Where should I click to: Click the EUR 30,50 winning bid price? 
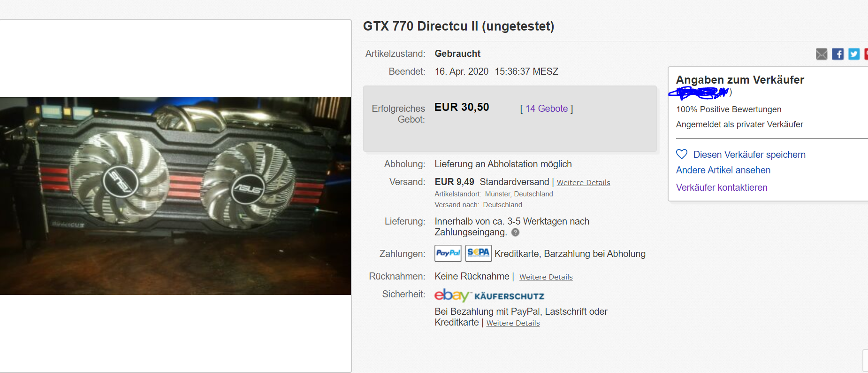462,107
